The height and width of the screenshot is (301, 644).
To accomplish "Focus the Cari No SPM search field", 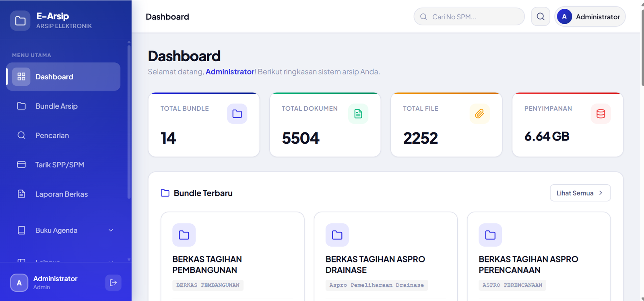I will click(x=469, y=16).
